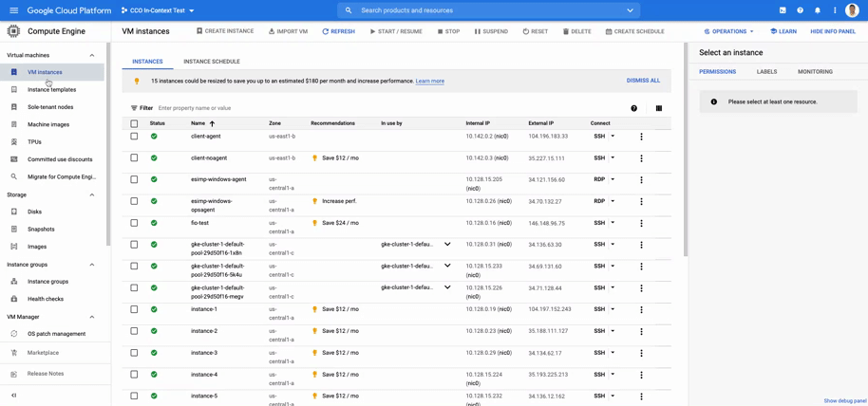Open the user account avatar
The width and height of the screenshot is (868, 406).
(x=852, y=10)
